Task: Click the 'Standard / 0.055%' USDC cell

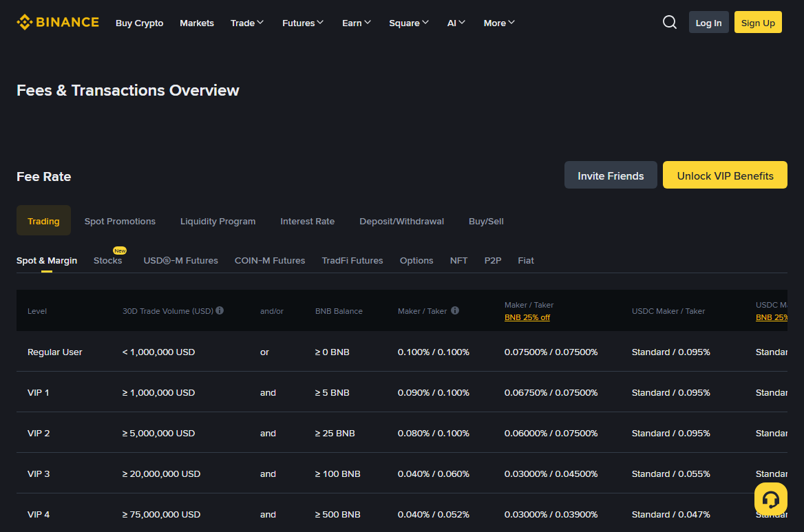Action: 670,474
